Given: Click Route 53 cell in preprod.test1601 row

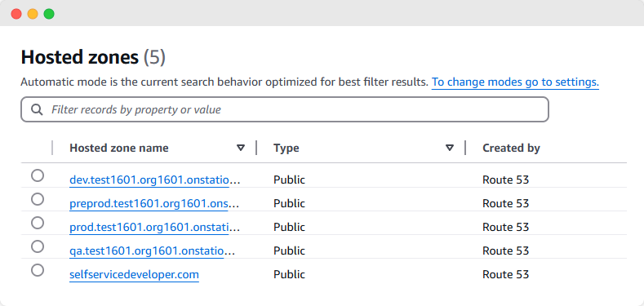Looking at the screenshot, I should pos(505,204).
